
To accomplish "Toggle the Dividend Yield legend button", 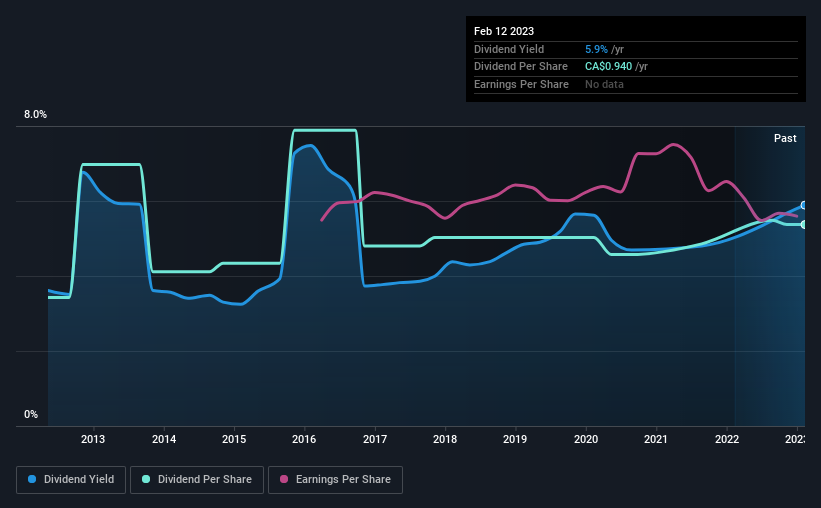I will coord(71,480).
